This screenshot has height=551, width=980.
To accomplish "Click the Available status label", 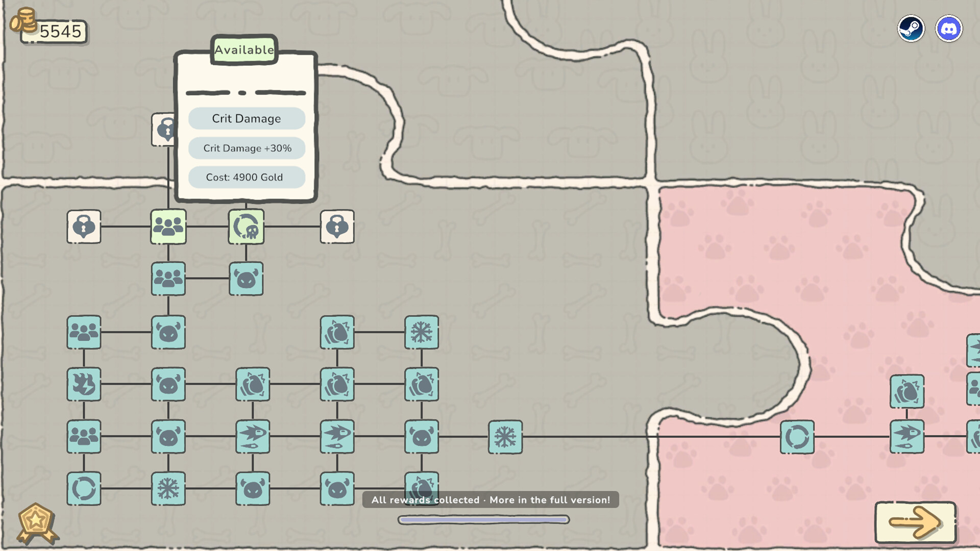I will [244, 49].
